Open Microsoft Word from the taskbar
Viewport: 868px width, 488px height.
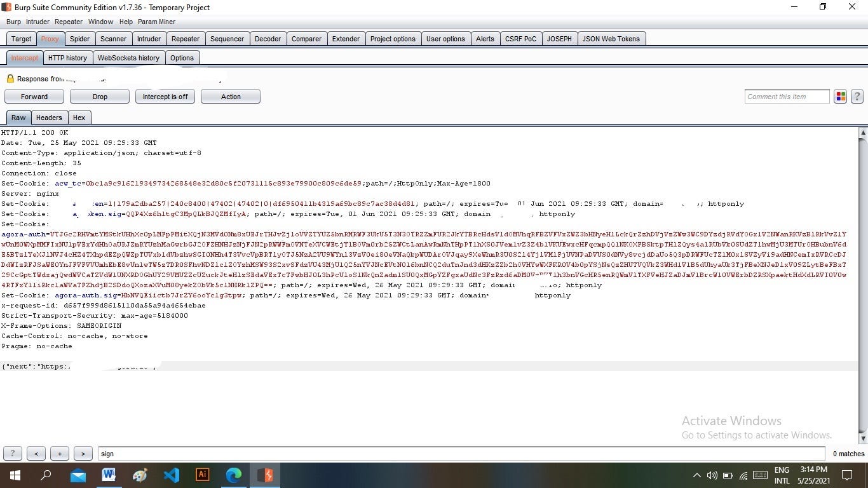109,475
